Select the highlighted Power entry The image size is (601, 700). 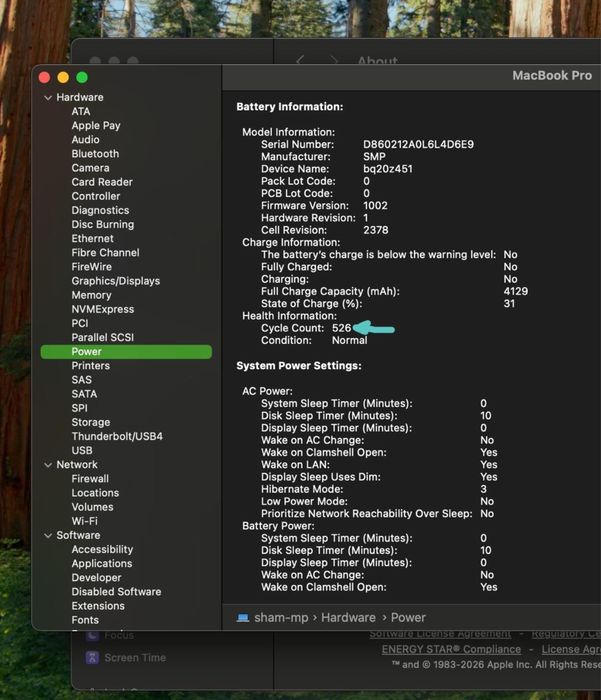[x=126, y=352]
